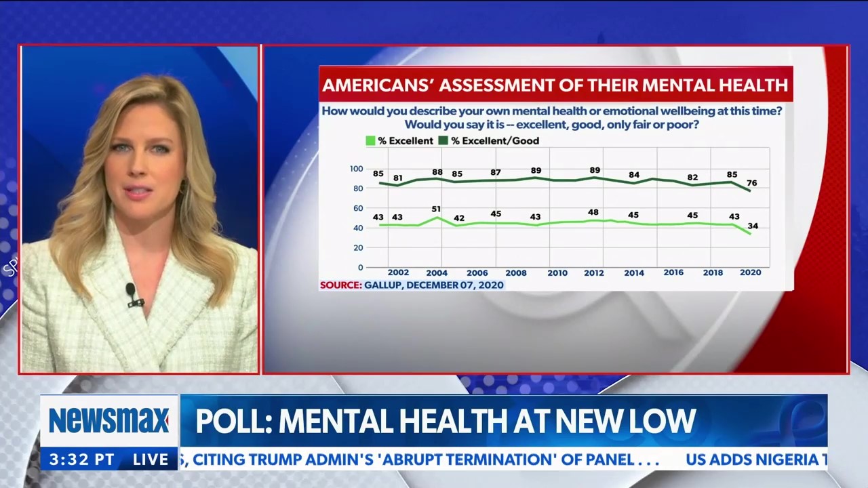
Task: Click the dark green Excellent/Good legend swatch
Action: (444, 141)
